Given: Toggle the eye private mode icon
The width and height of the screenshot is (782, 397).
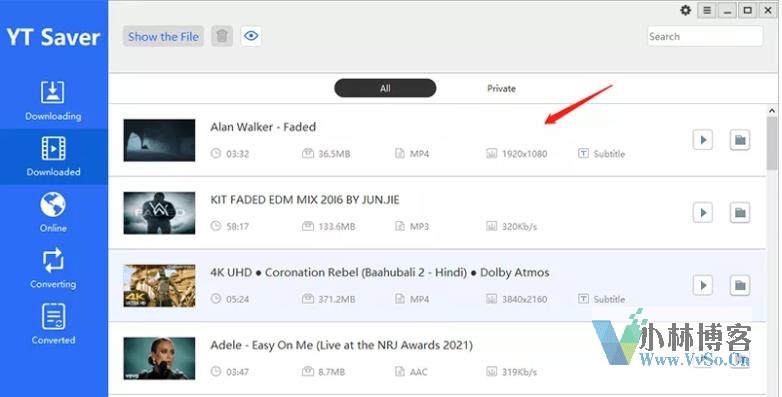Looking at the screenshot, I should coord(251,36).
